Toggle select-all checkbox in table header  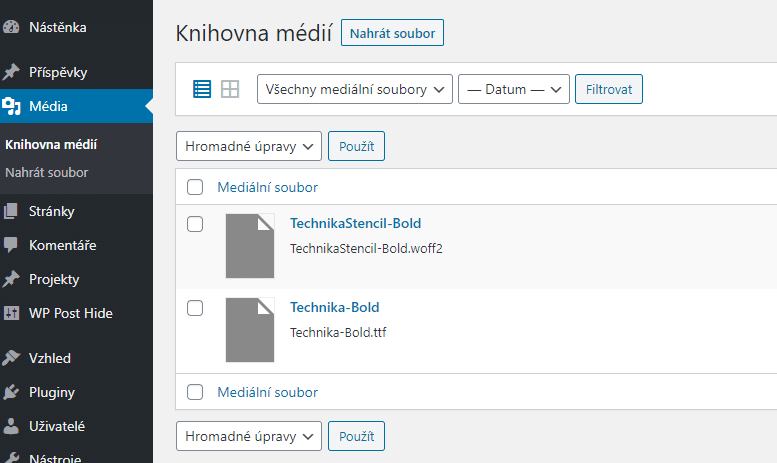[195, 187]
